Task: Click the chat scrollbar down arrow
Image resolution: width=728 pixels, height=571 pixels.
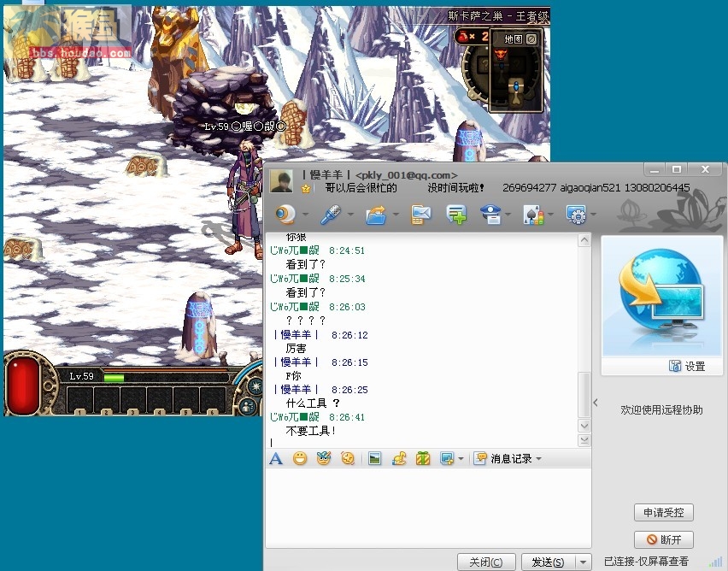Action: [x=584, y=426]
